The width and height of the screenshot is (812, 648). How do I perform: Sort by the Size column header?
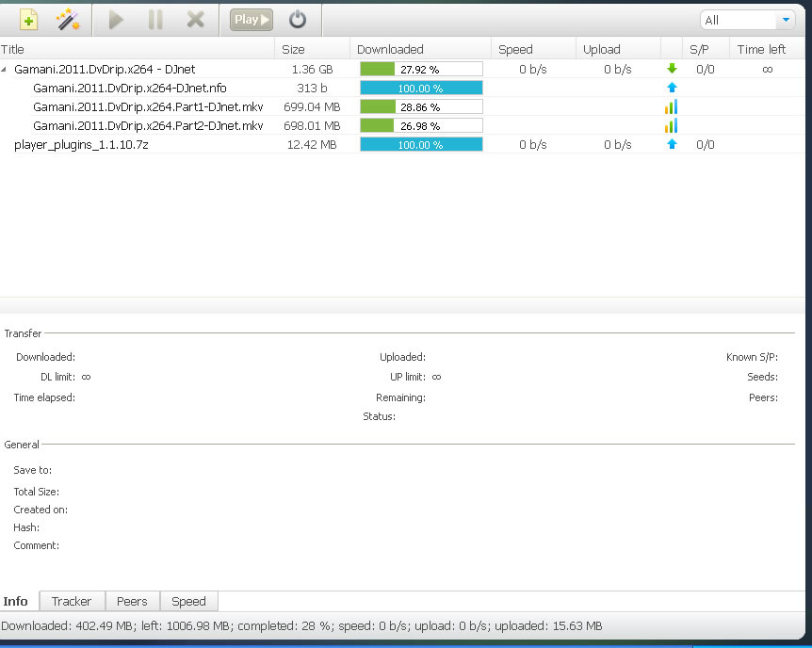point(312,49)
